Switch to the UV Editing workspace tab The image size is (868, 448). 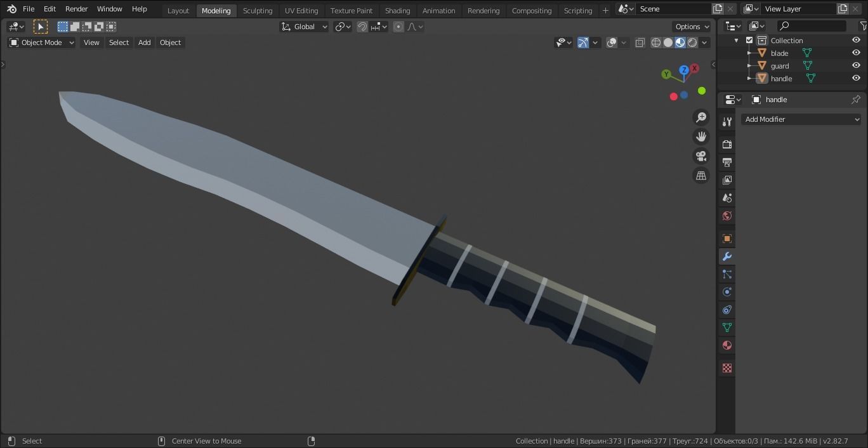click(301, 11)
